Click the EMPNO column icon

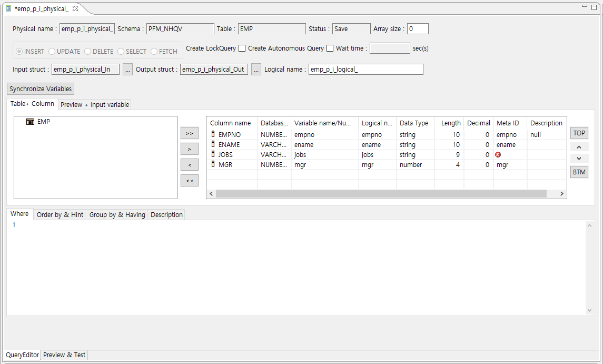point(213,135)
